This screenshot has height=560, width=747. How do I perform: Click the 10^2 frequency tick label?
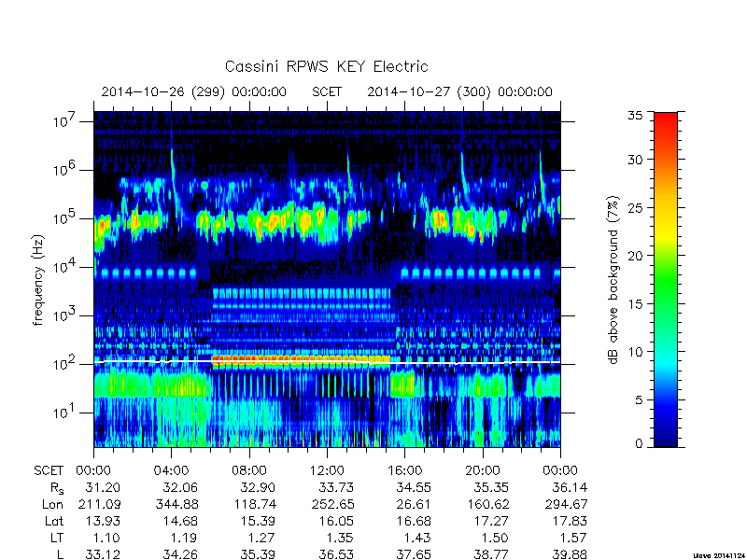[x=65, y=363]
